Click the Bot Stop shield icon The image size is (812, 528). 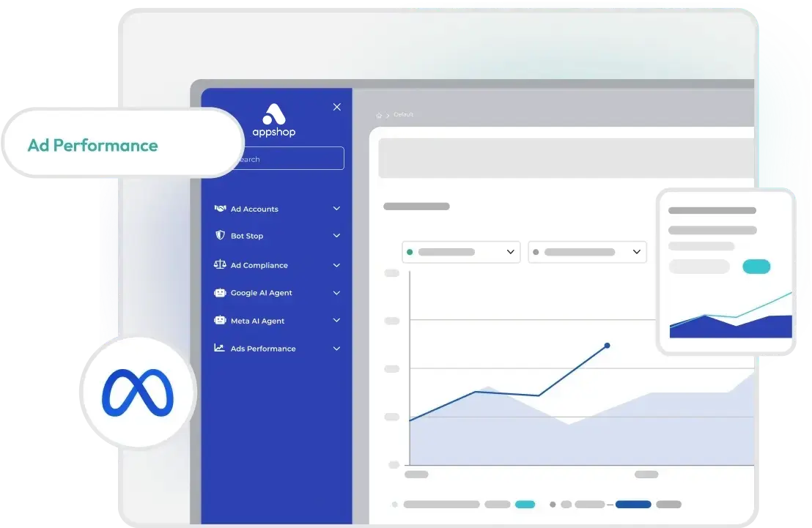[220, 236]
